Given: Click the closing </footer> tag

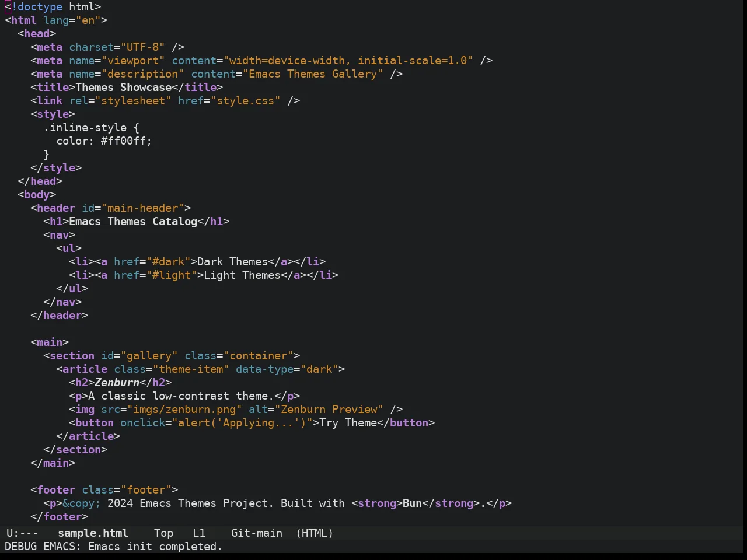Looking at the screenshot, I should (x=60, y=516).
